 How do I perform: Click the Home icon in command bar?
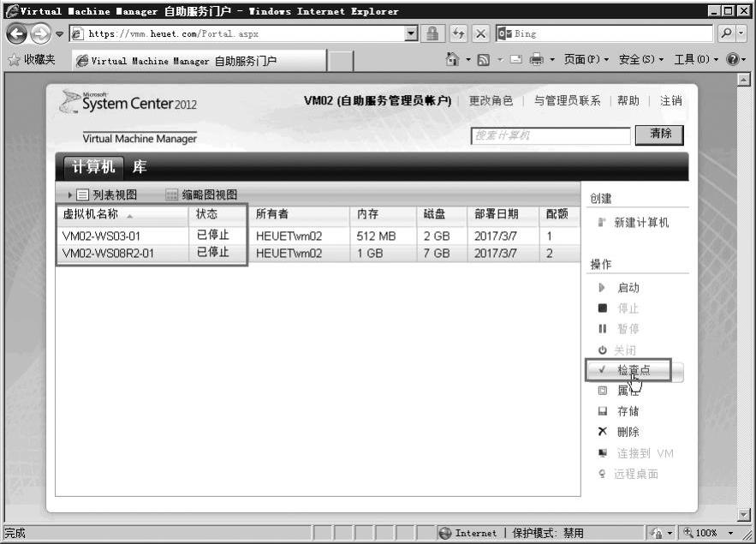[452, 59]
